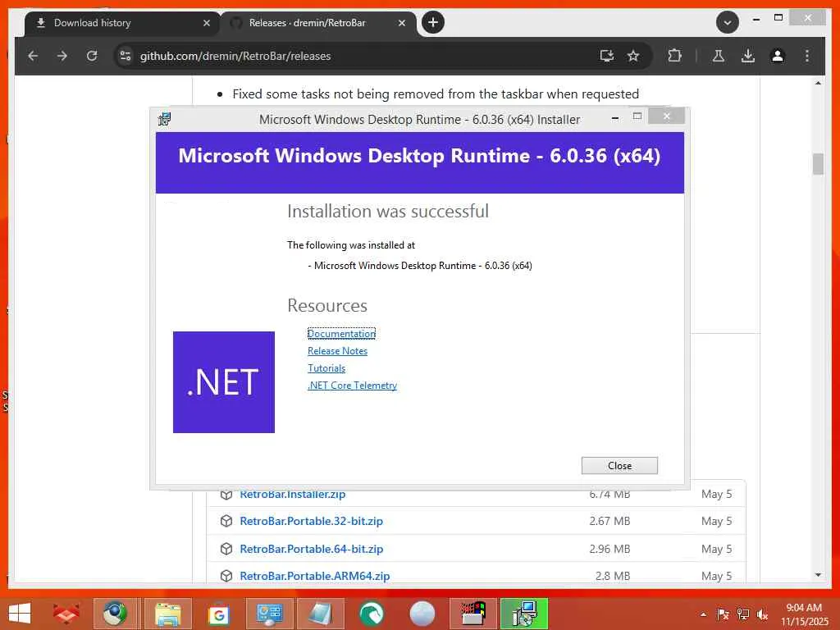Open the notepad-like taskbar icon
840x630 pixels.
point(321,614)
